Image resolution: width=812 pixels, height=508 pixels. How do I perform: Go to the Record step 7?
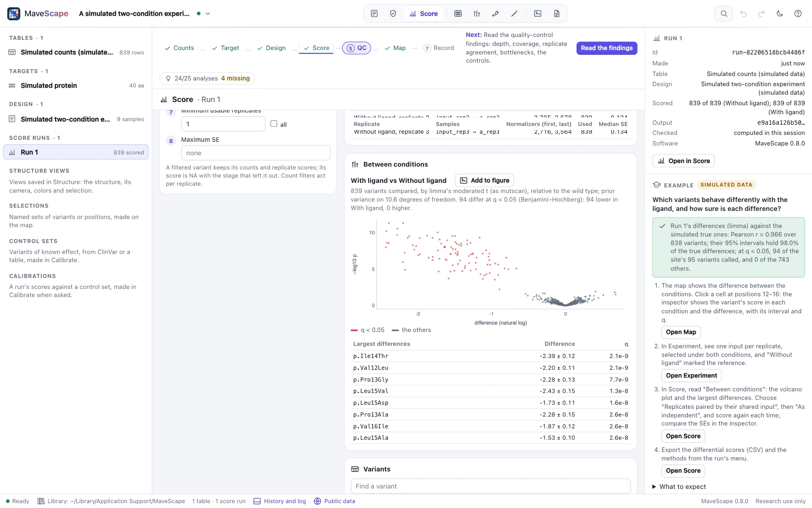click(x=438, y=48)
